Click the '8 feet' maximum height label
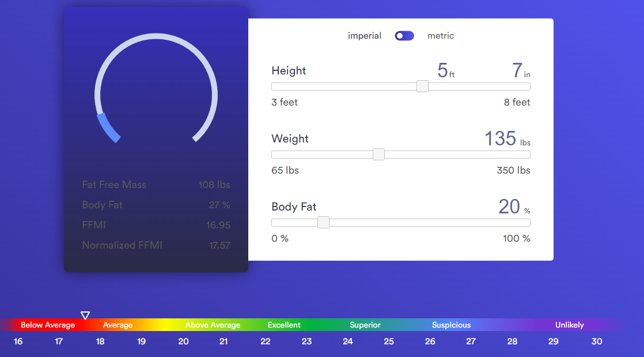This screenshot has width=644, height=357. point(517,102)
